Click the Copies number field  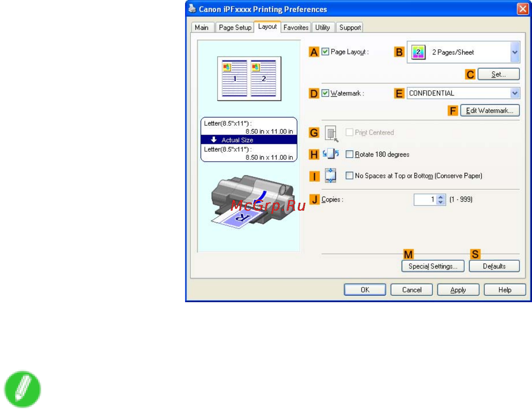click(425, 200)
